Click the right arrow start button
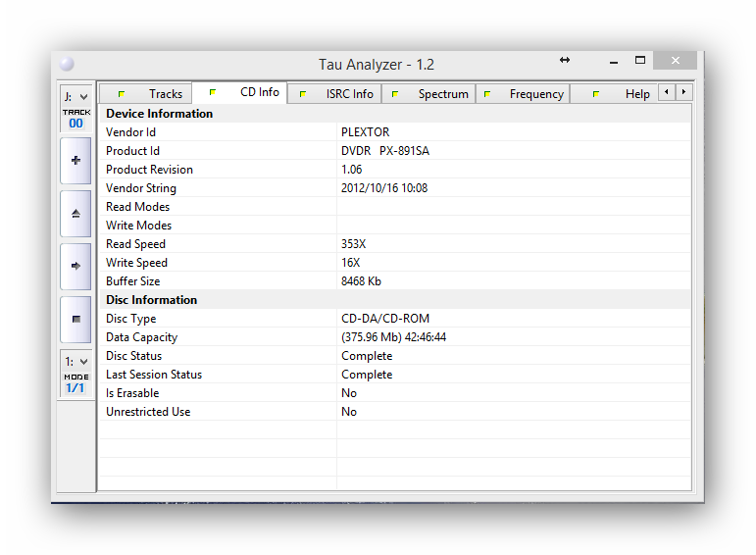Screen dimensions: 756x555 tap(76, 266)
